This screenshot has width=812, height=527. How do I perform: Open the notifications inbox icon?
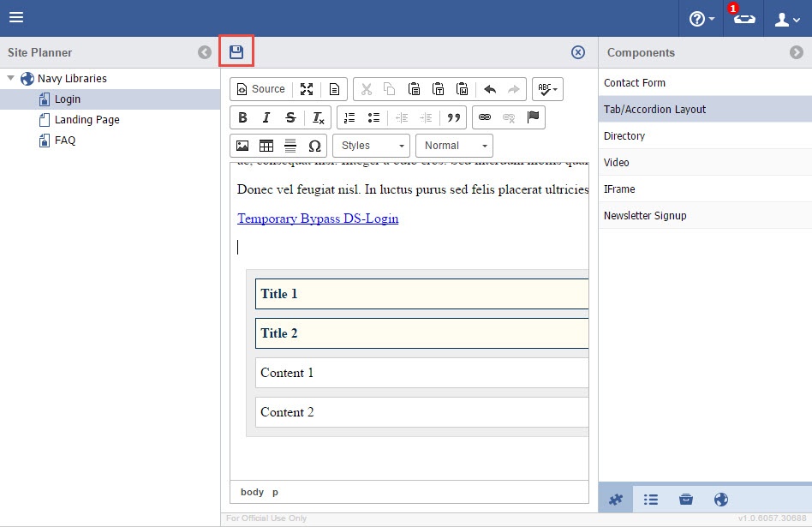pyautogui.click(x=743, y=19)
